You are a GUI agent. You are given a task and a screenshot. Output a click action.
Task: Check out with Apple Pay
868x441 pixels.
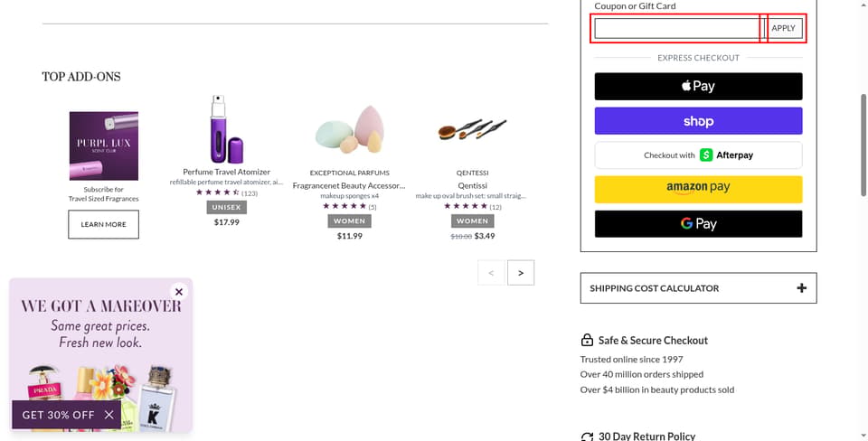[x=698, y=87]
